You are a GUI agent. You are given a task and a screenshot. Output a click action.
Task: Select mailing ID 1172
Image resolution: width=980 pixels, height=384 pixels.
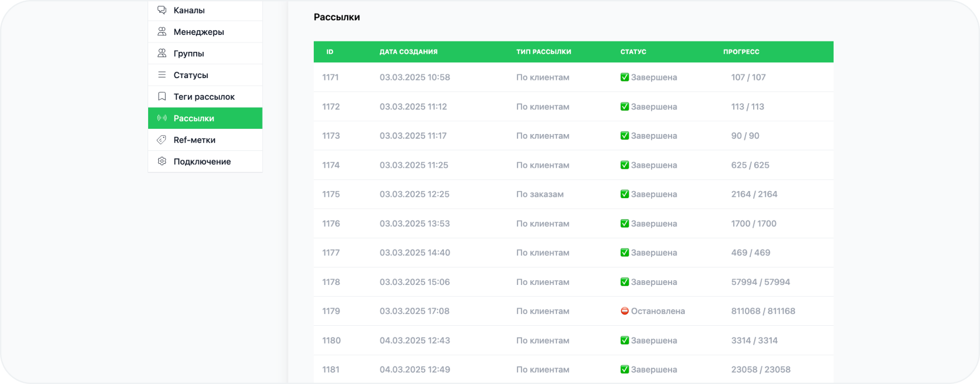[331, 107]
